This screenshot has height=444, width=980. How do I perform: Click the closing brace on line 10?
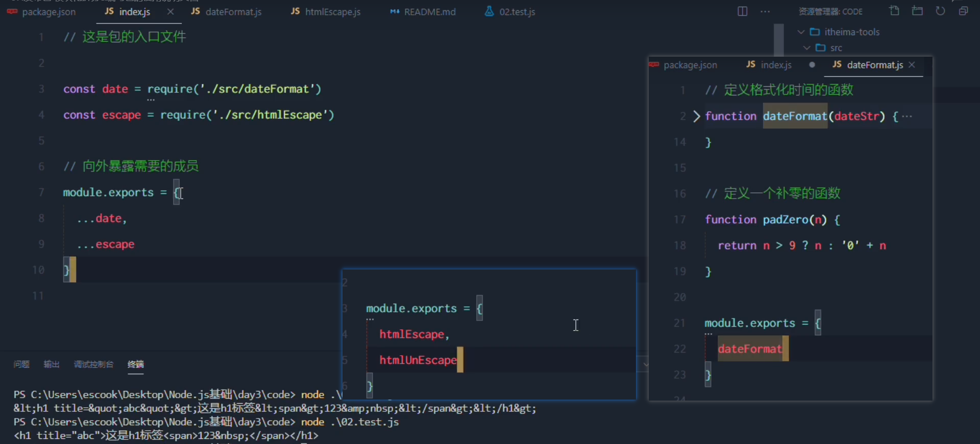tap(66, 270)
